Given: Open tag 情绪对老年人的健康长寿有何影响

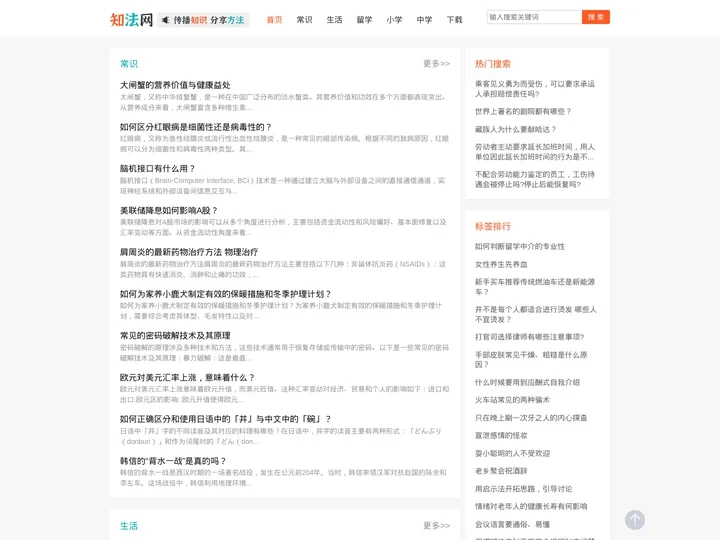Looking at the screenshot, I should click(531, 506).
